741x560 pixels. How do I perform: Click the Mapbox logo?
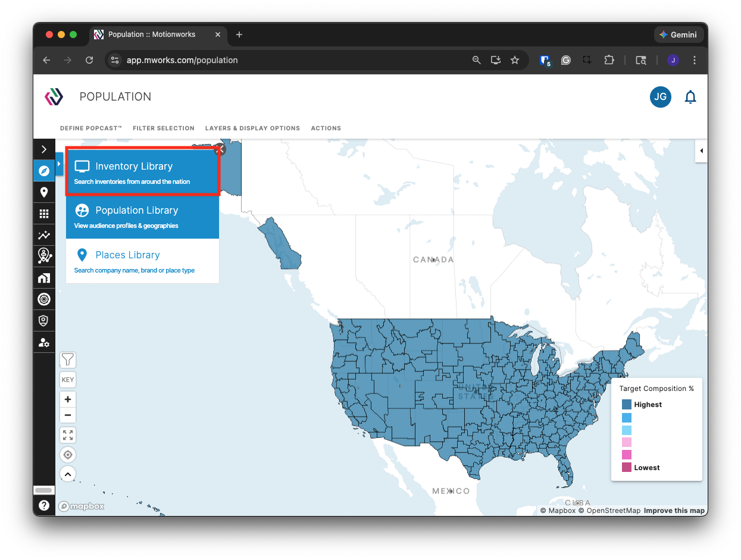[x=82, y=506]
